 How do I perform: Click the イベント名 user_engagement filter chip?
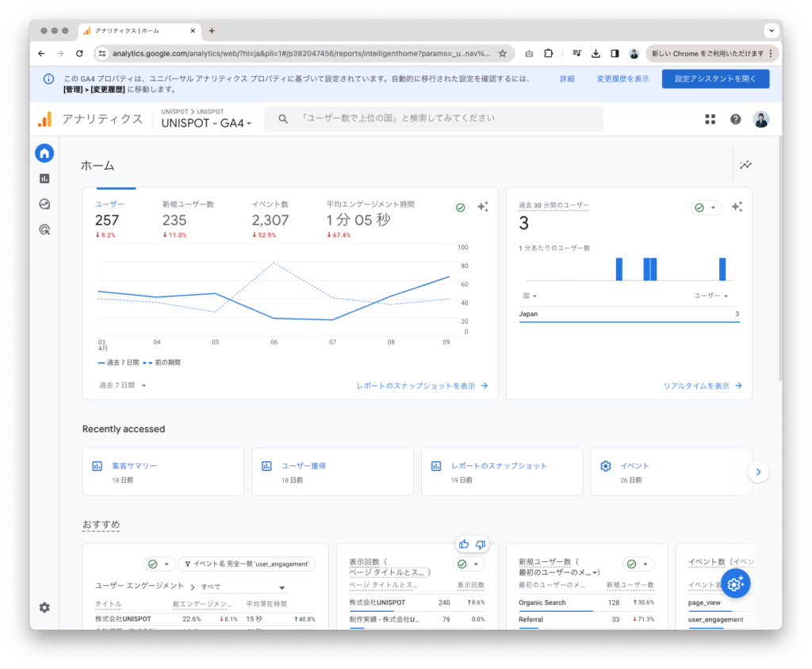(247, 564)
